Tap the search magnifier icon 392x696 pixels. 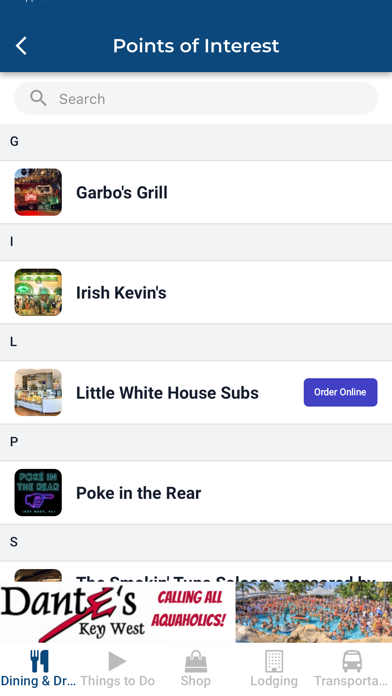click(38, 98)
